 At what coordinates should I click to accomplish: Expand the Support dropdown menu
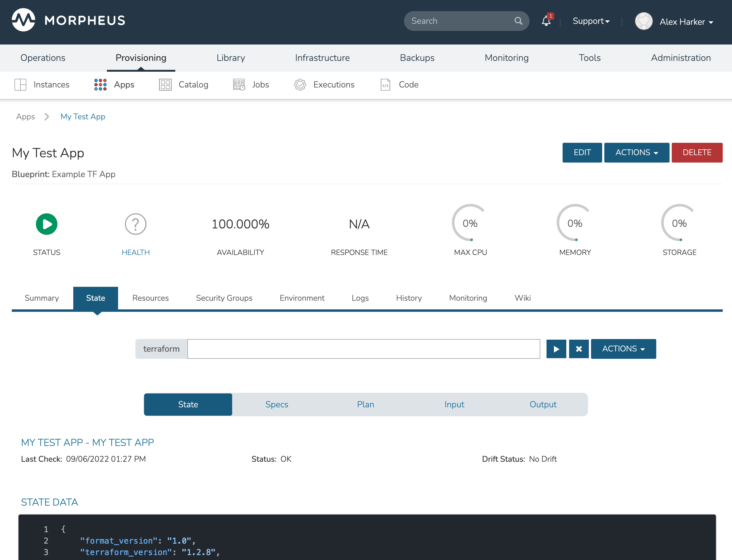[x=591, y=21]
